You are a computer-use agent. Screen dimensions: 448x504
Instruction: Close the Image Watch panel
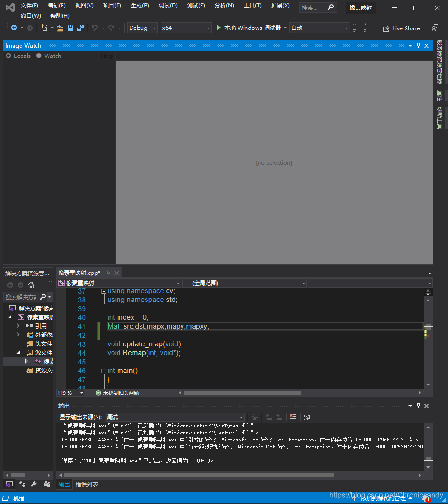(x=427, y=46)
